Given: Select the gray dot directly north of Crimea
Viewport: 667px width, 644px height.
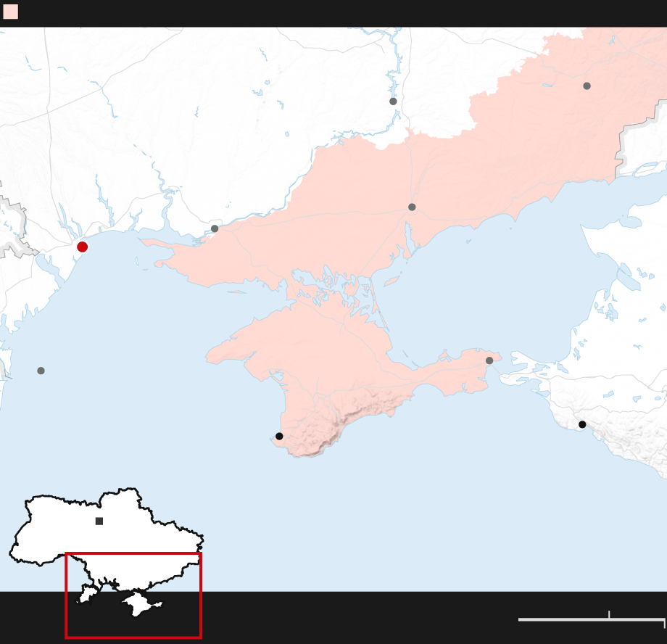Looking at the screenshot, I should click(412, 207).
